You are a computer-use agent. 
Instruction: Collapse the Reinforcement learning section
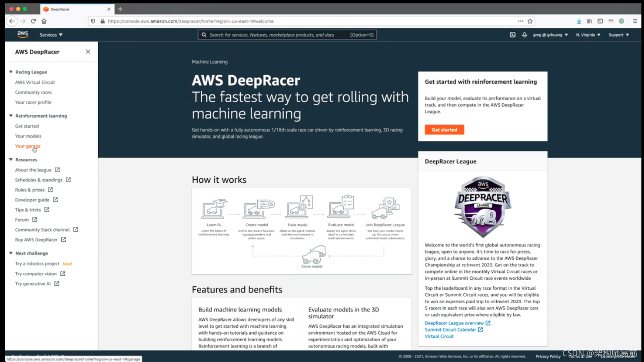point(11,116)
